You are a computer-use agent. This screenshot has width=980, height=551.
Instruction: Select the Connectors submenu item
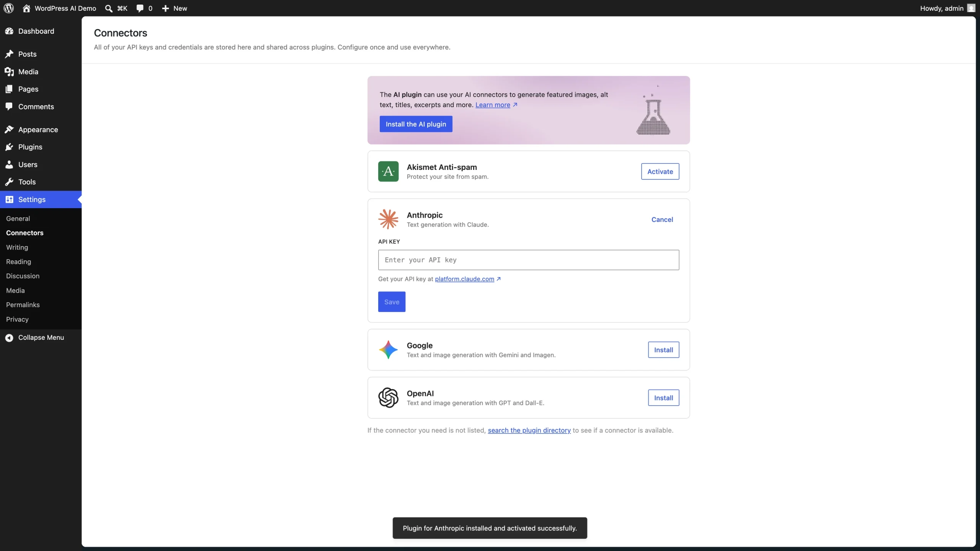point(25,233)
